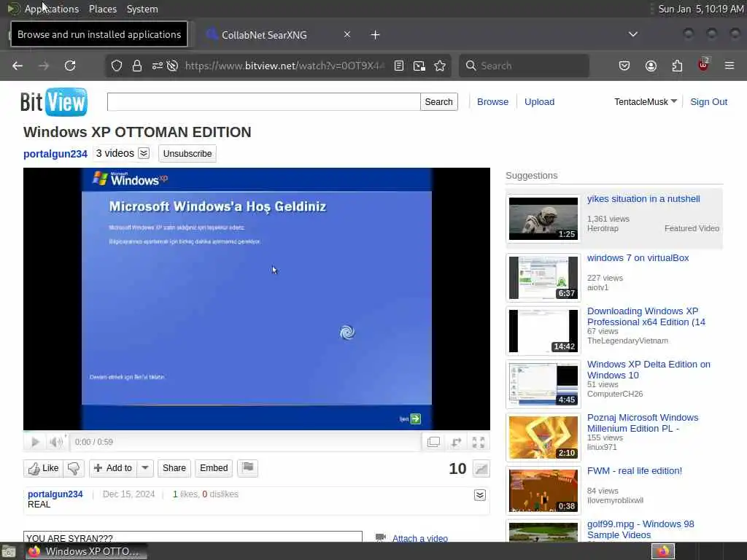Screen dimensions: 747x560
Task: Click the show desktop icon in taskbar
Action: [x=9, y=551]
